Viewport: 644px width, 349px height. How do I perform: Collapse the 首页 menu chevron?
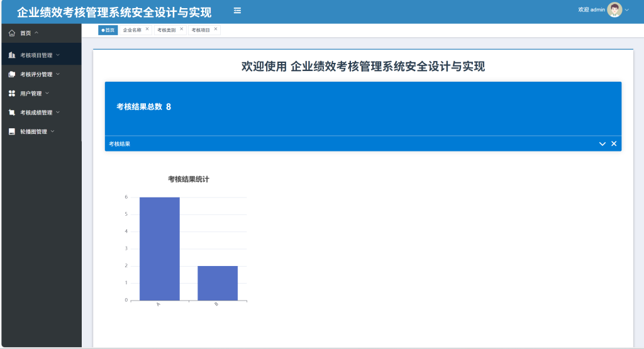[x=36, y=33]
